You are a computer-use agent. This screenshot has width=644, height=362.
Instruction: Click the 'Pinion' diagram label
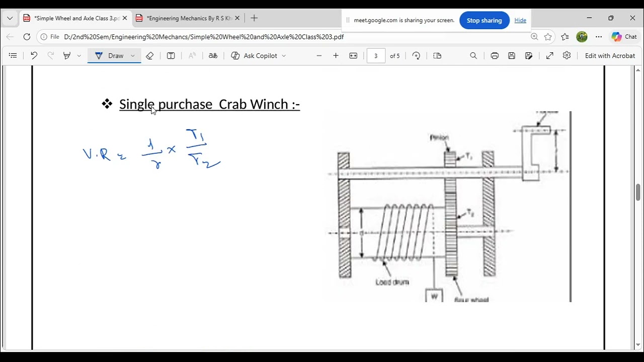439,137
